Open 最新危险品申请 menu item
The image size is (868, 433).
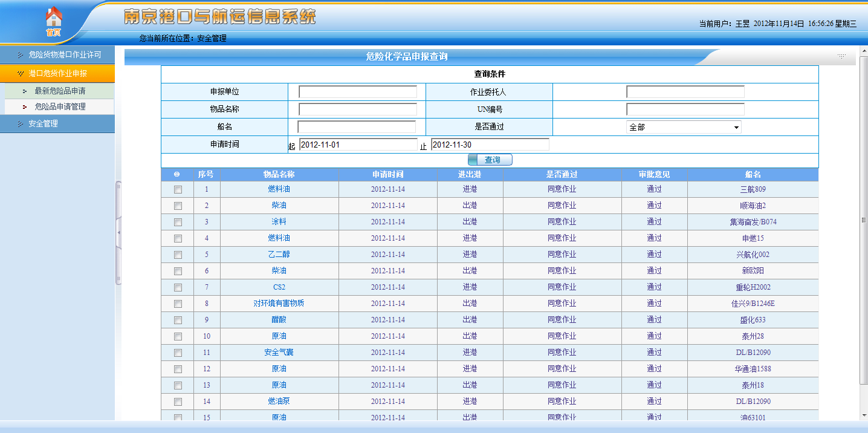point(60,91)
